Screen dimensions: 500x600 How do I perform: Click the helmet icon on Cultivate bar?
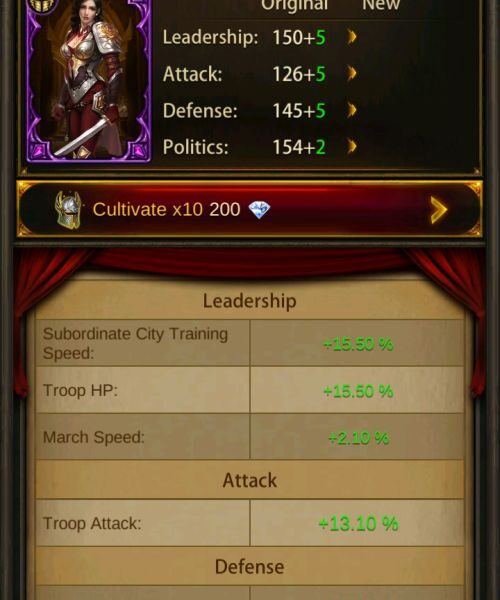click(68, 210)
